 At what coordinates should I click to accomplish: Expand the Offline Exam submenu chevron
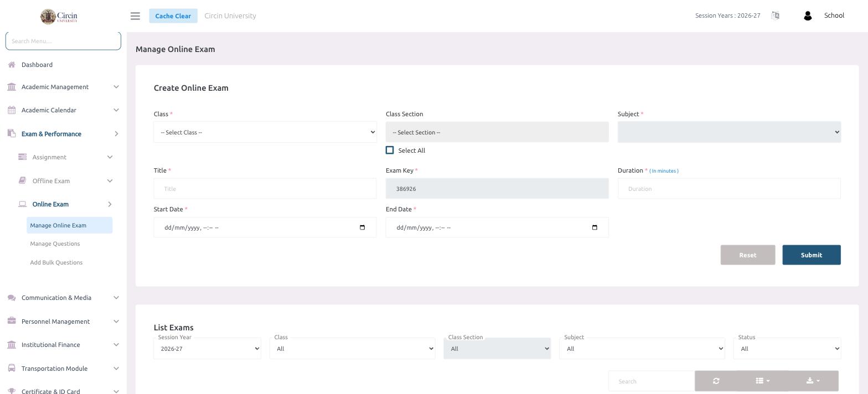110,181
